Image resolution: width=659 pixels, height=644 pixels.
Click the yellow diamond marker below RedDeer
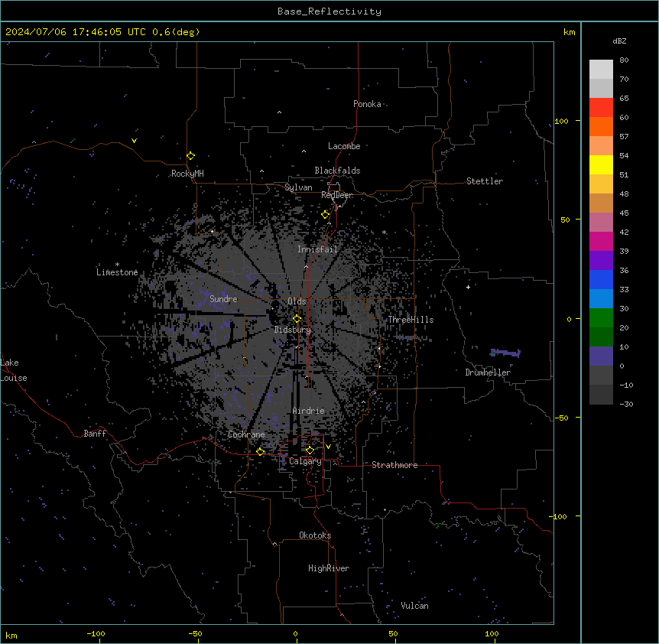(x=325, y=214)
